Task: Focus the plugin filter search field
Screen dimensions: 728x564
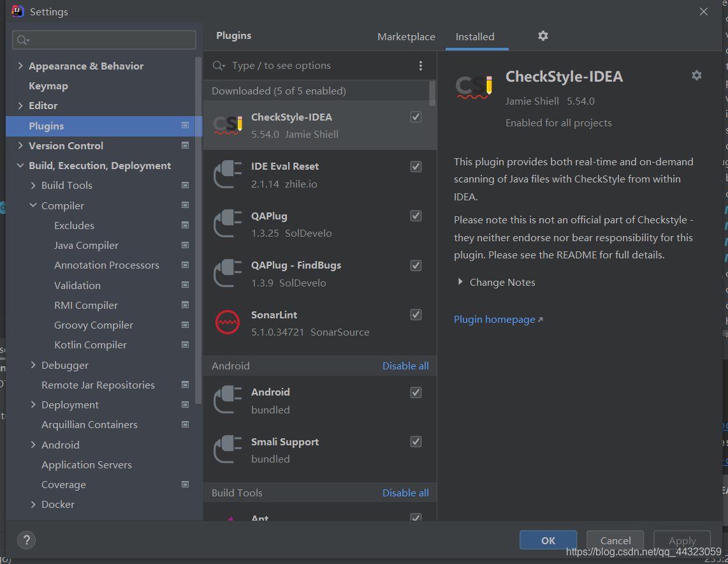Action: tap(321, 66)
